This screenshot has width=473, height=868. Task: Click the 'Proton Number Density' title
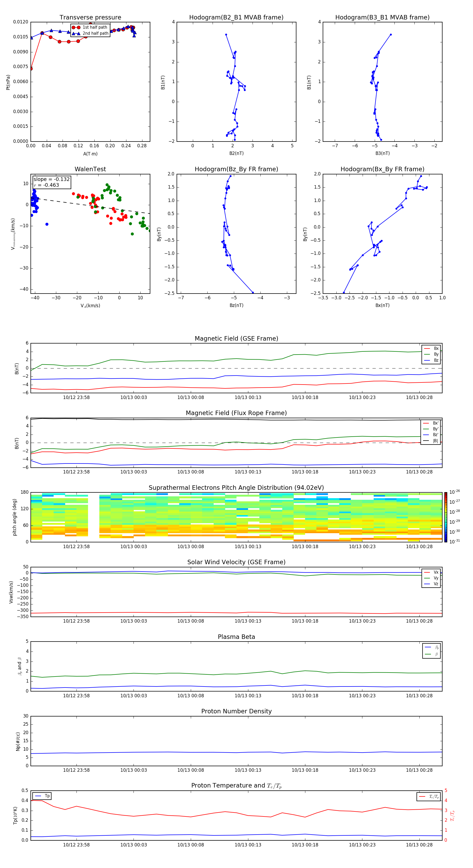tap(236, 711)
